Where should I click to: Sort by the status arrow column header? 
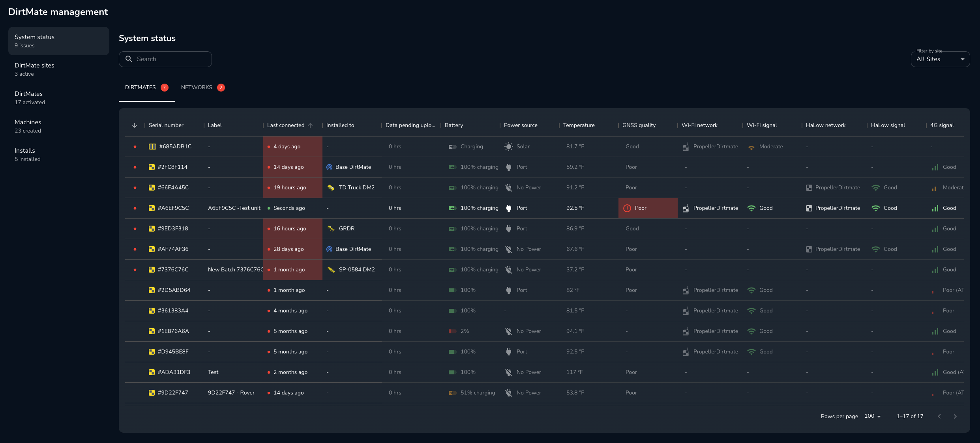tap(135, 125)
